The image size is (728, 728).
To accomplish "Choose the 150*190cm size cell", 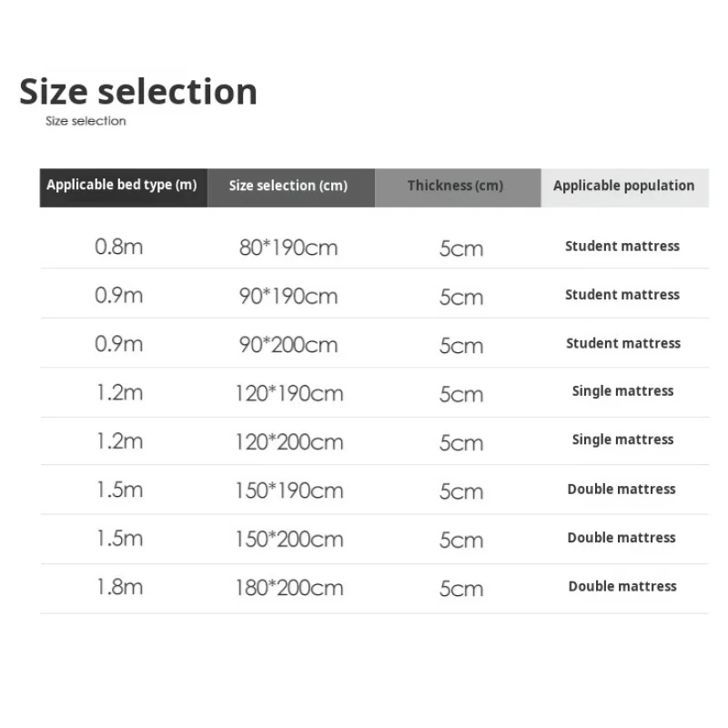I will 288,490.
